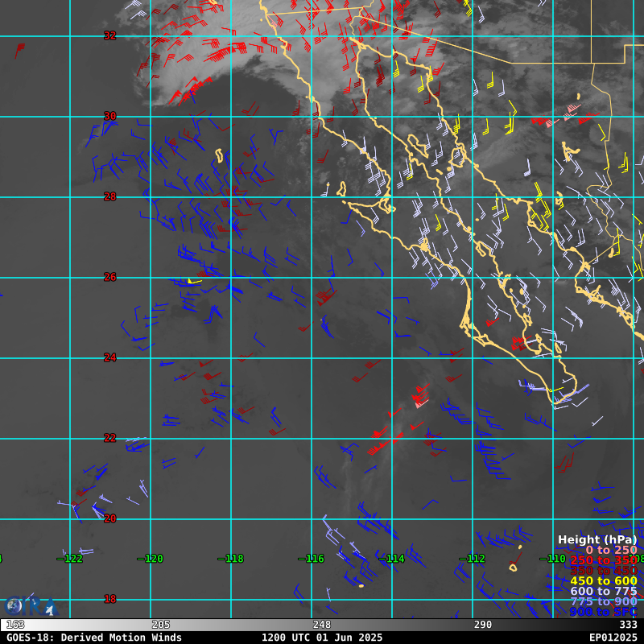
Task: Click the 'GOES-18: Derived Motion Winds' title text
Action: click(x=94, y=638)
